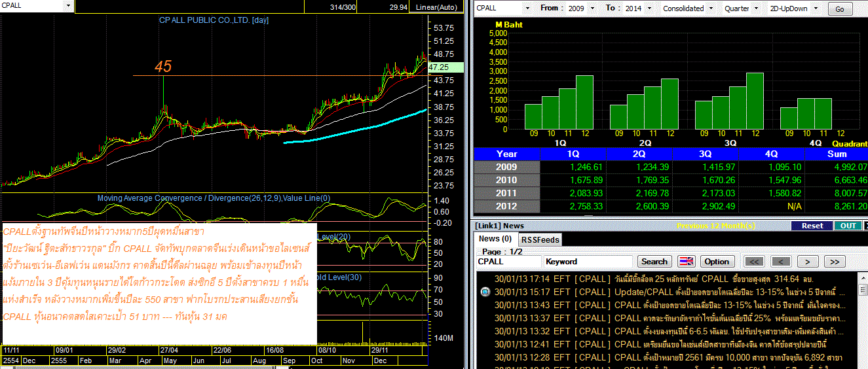Click the 2011 year row header
Viewport: 868px width, 369px height.
(506, 193)
